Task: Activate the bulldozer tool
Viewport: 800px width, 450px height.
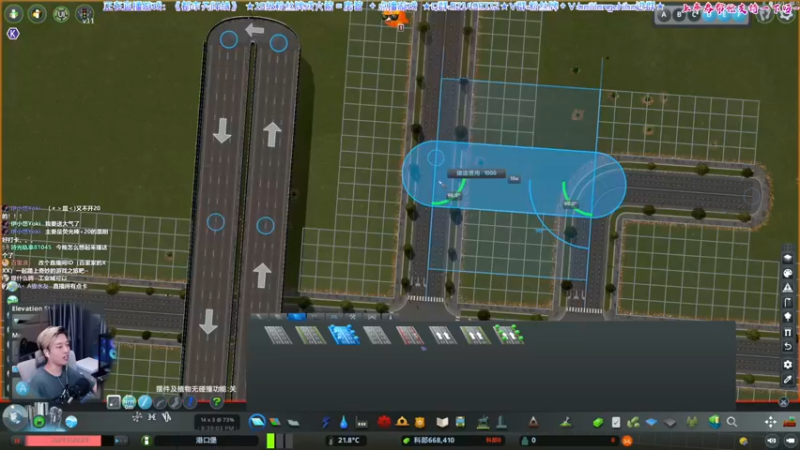Action: pyautogui.click(x=789, y=422)
